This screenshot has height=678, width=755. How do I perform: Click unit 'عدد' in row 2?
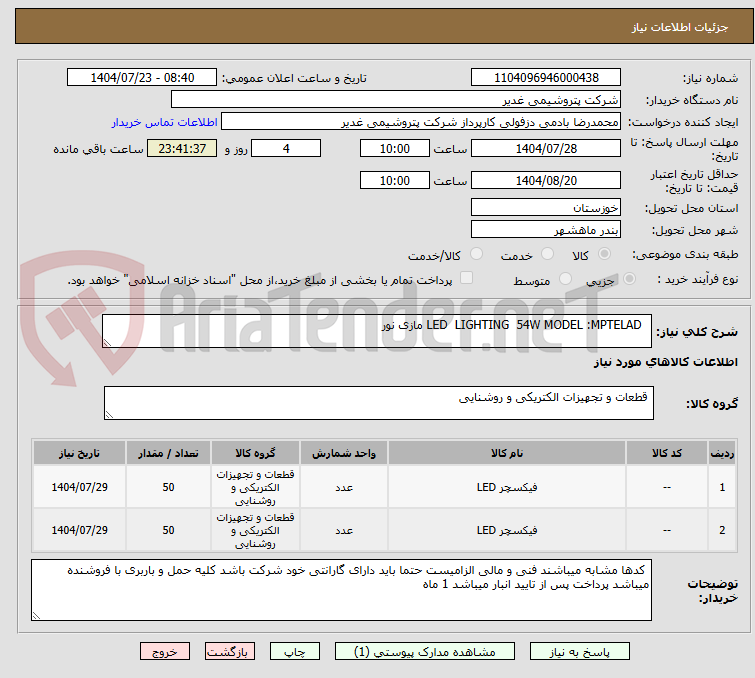coord(344,531)
